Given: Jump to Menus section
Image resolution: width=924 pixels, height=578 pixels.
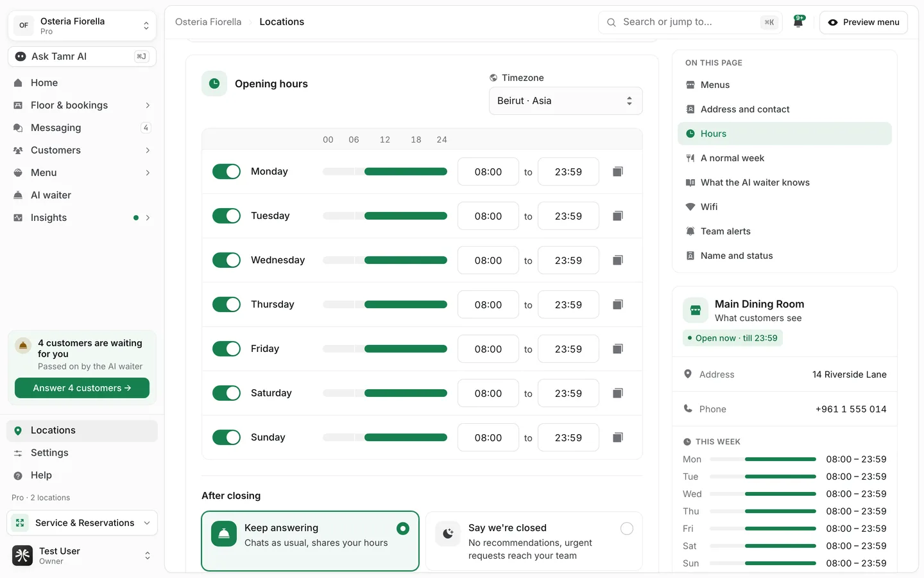Looking at the screenshot, I should click(784, 85).
